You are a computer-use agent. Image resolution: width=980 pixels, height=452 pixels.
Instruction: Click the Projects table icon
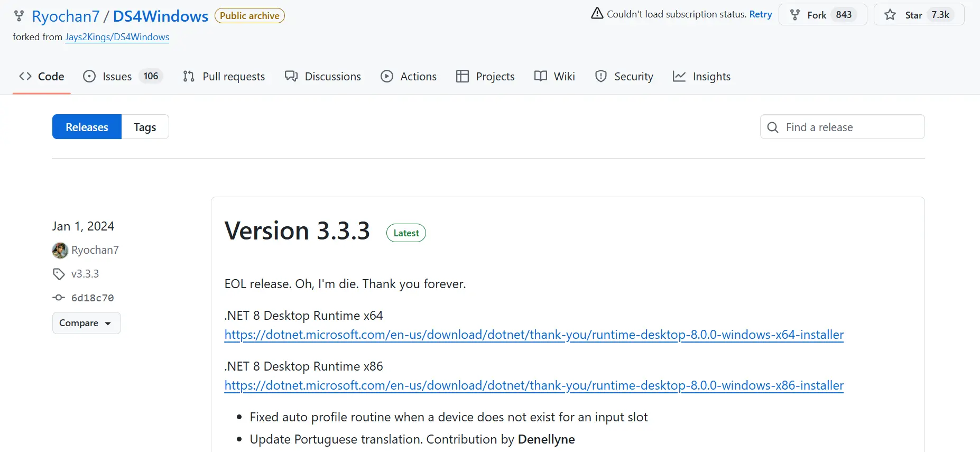[x=463, y=77]
